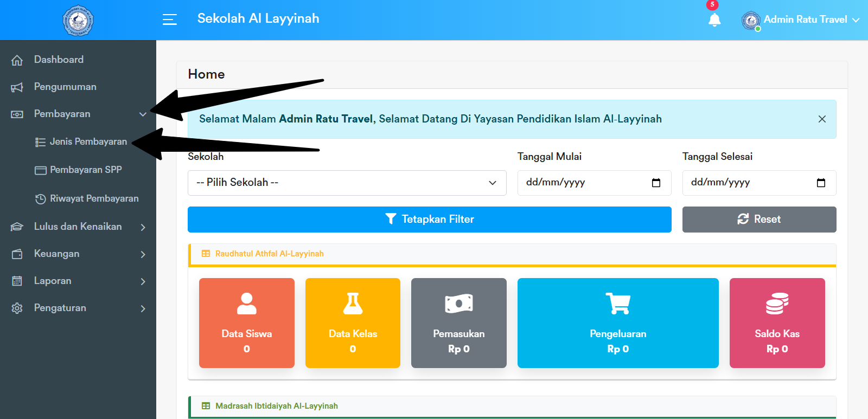
Task: Click the Data Siswa label
Action: [x=247, y=334]
